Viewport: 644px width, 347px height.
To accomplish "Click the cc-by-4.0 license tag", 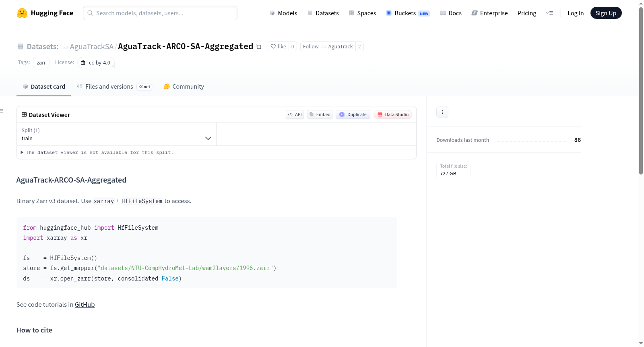I will pyautogui.click(x=96, y=63).
